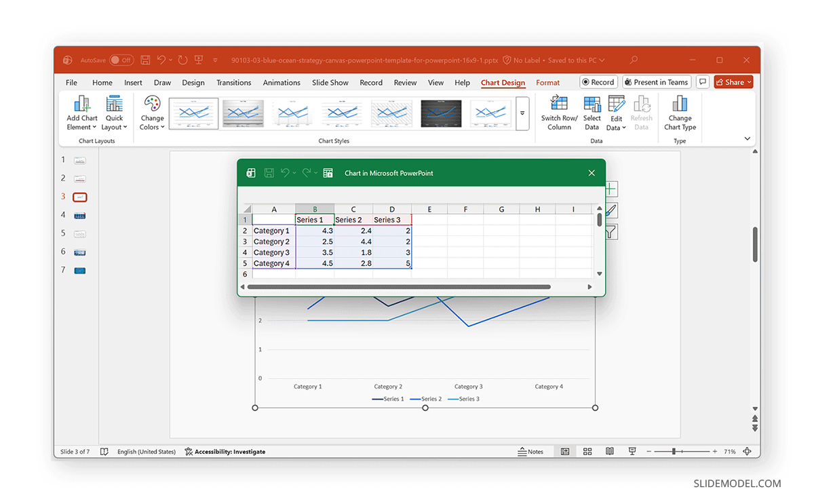Open Chart Elements with the plus icon
Image resolution: width=814 pixels, height=504 pixels.
coord(608,189)
